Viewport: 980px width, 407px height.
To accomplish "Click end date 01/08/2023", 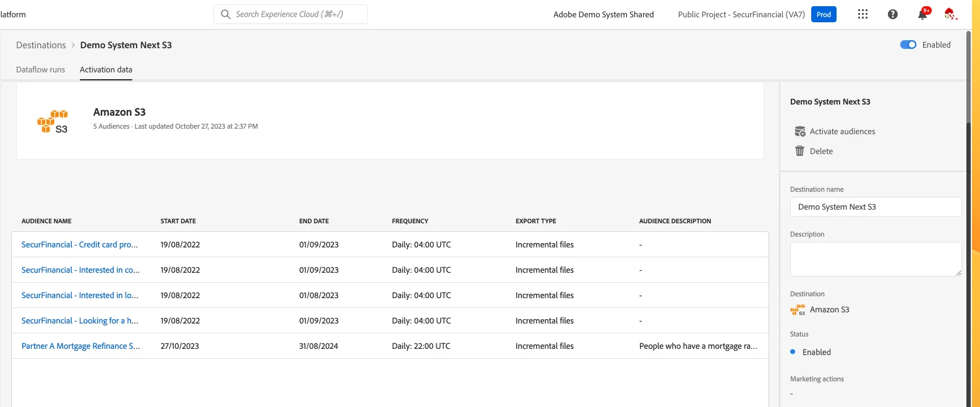I will point(319,295).
